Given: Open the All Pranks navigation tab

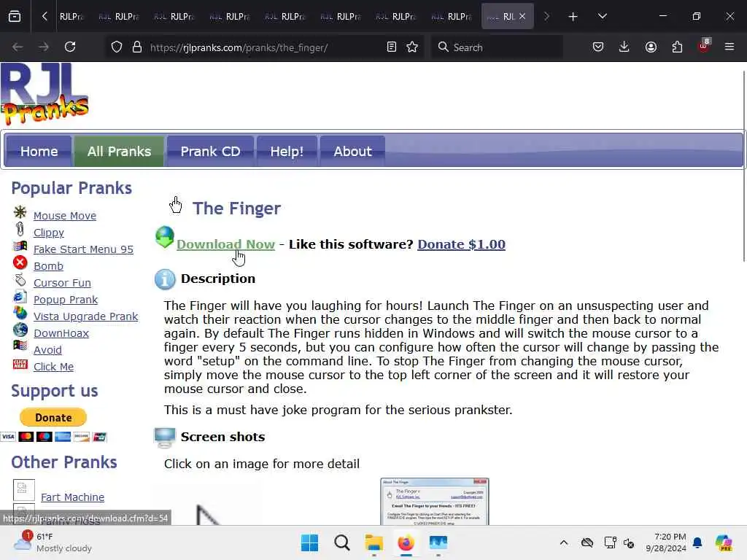Looking at the screenshot, I should 119,152.
